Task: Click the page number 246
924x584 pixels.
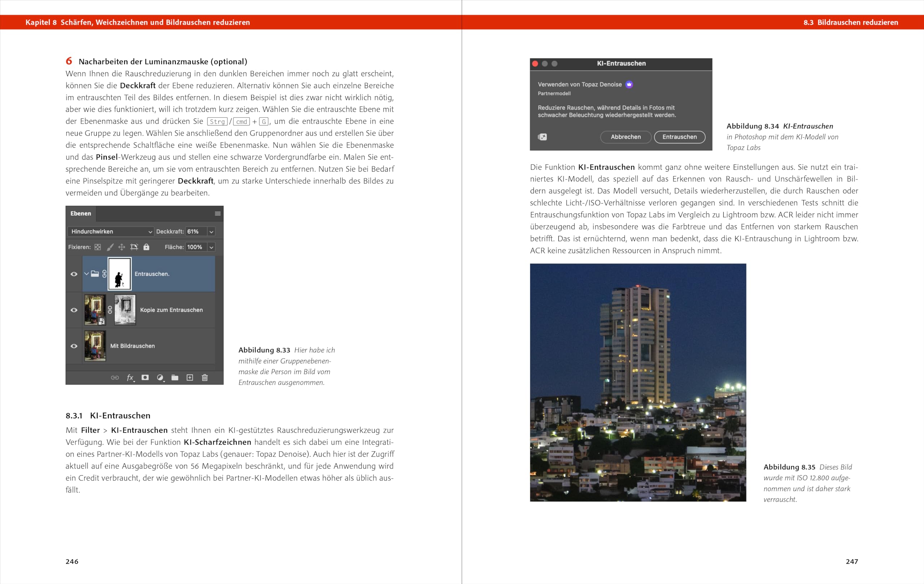Action: pyautogui.click(x=72, y=561)
